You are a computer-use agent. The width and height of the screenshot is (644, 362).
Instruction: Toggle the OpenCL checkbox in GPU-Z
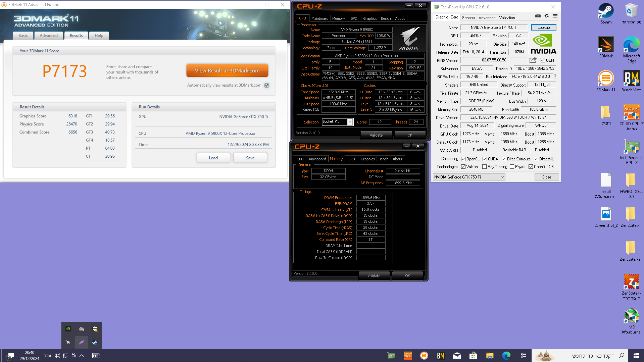pos(463,159)
